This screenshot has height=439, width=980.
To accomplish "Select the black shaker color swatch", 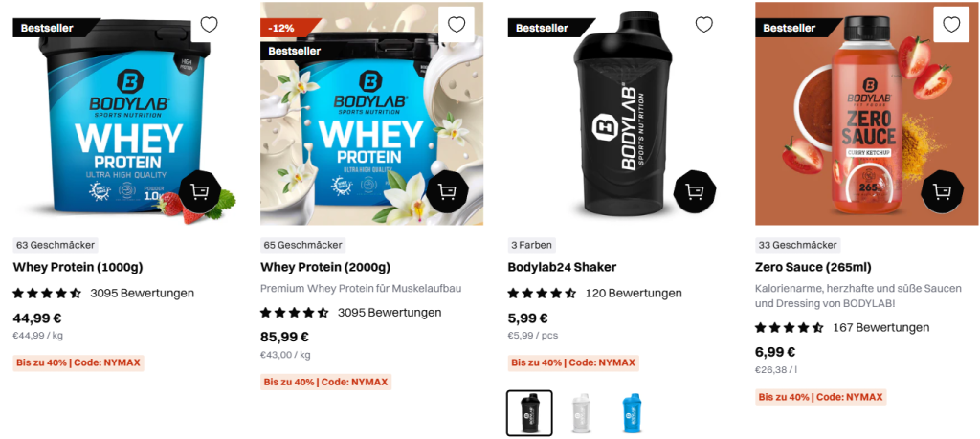I will pos(529,413).
